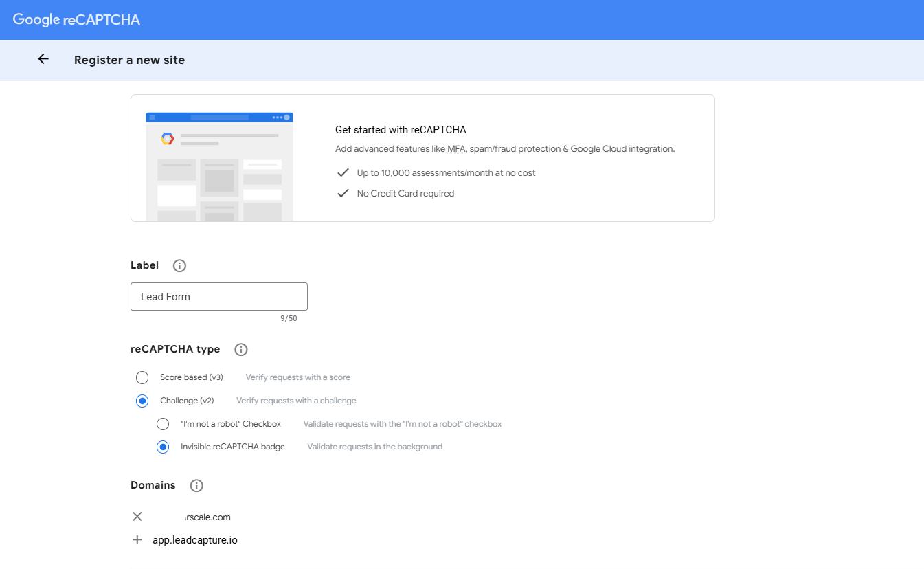The width and height of the screenshot is (924, 569).
Task: Click "Up to 10,000 assessments/month" line
Action: coord(446,173)
